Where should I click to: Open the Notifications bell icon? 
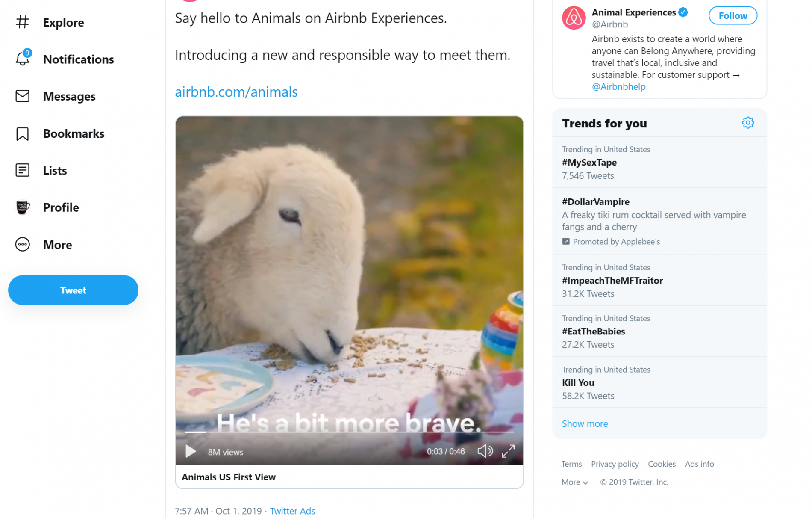click(23, 58)
